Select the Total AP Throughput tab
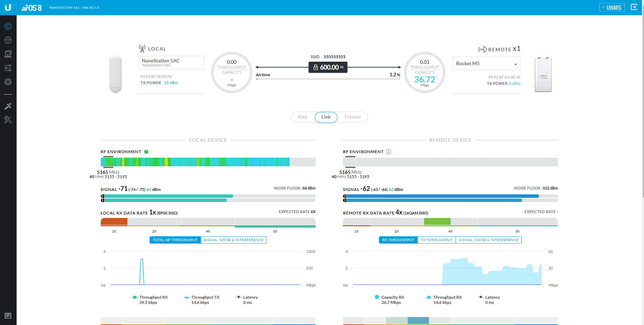This screenshot has height=325, width=644. click(x=175, y=240)
